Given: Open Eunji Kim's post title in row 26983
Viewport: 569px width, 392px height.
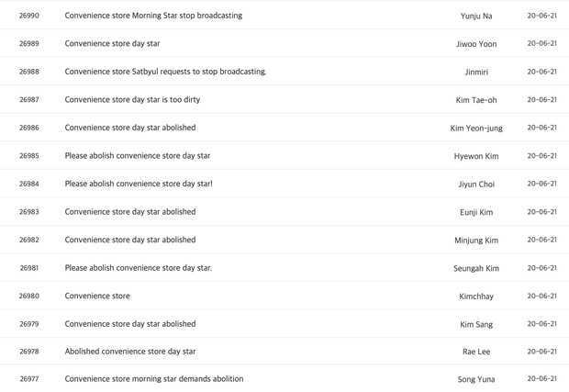Looking at the screenshot, I should 129,212.
